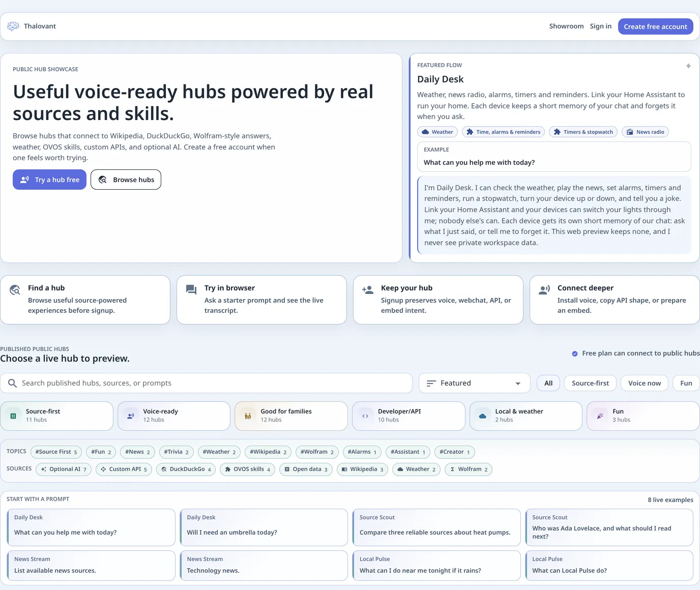
Task: Toggle the #Assistant topic chip
Action: [x=407, y=452]
